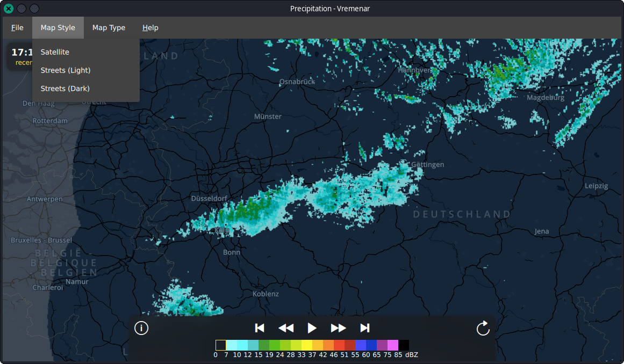624x364 pixels.
Task: Choose Streets (Light) map style
Action: (x=66, y=70)
